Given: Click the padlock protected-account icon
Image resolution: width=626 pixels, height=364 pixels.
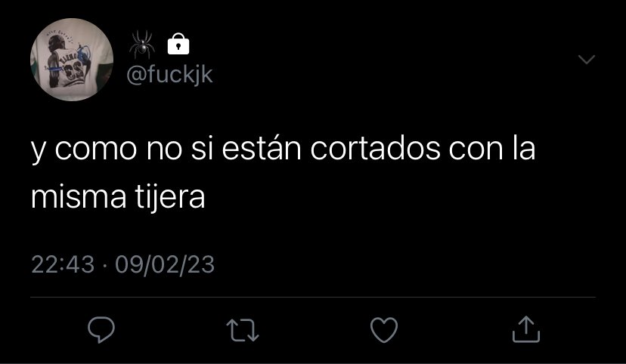Looking at the screenshot, I should (x=178, y=44).
